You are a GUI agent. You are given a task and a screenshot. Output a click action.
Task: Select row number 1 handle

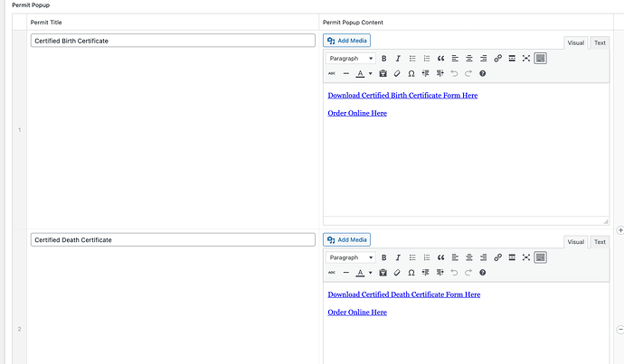(20, 130)
